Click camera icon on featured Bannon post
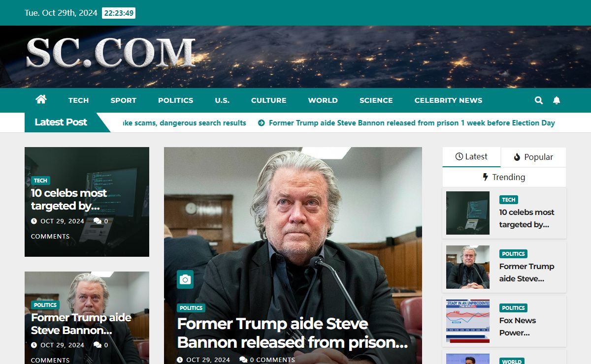The width and height of the screenshot is (591, 364). click(185, 279)
